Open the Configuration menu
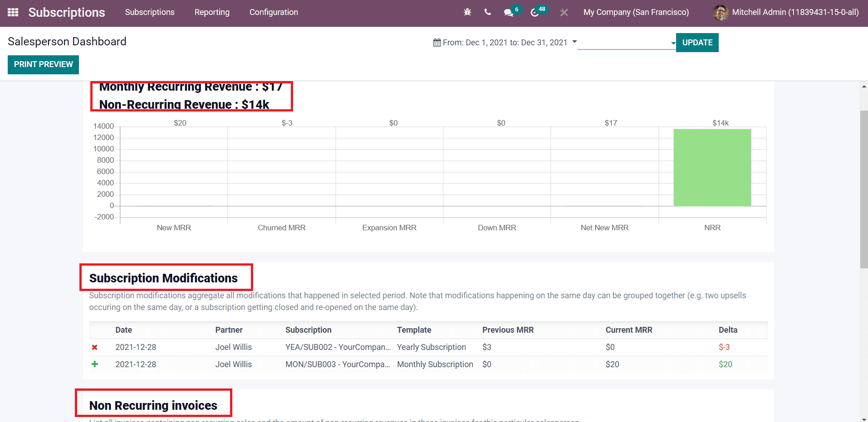Image resolution: width=868 pixels, height=422 pixels. pos(273,12)
